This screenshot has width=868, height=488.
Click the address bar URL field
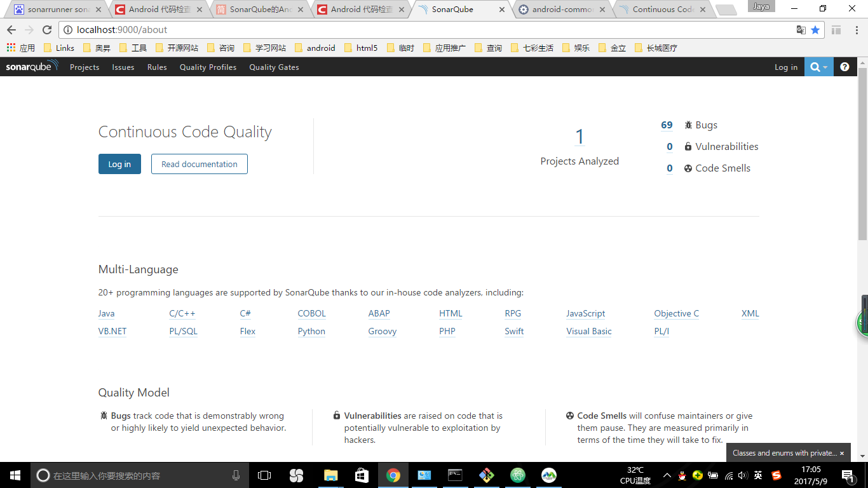(x=426, y=30)
